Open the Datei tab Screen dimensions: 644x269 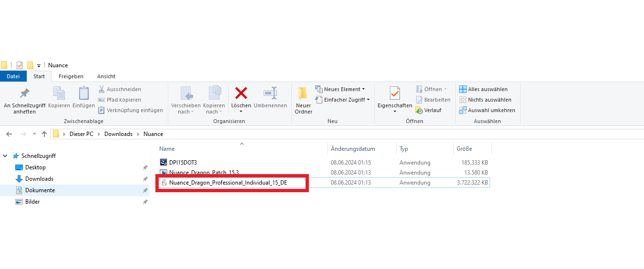[x=13, y=76]
